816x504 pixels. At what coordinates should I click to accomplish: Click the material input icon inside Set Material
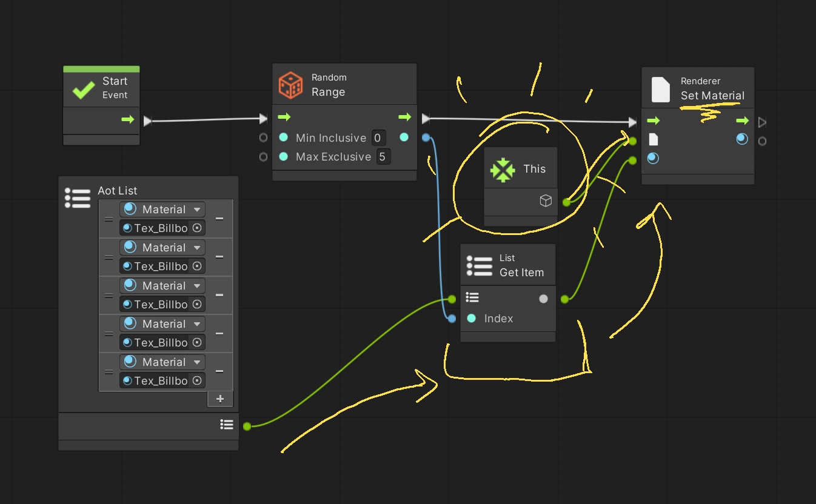(653, 158)
